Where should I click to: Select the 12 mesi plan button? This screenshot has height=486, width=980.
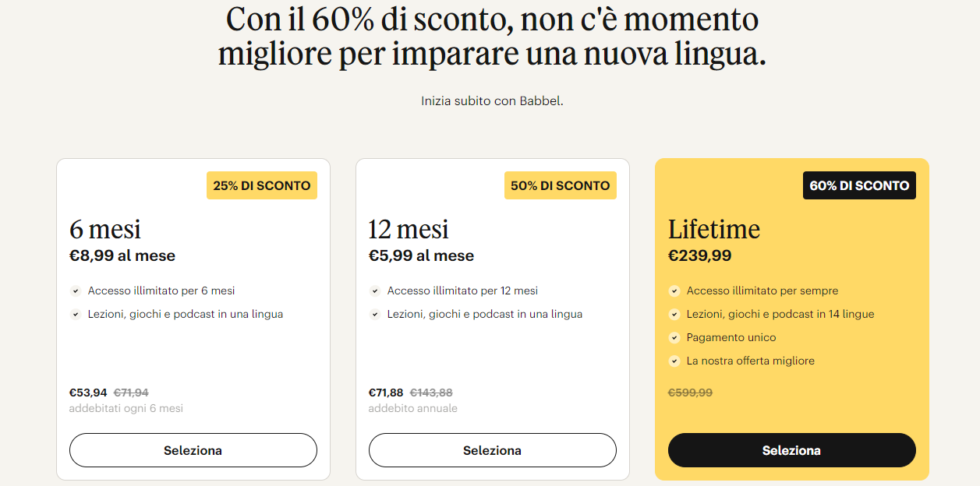pos(492,450)
